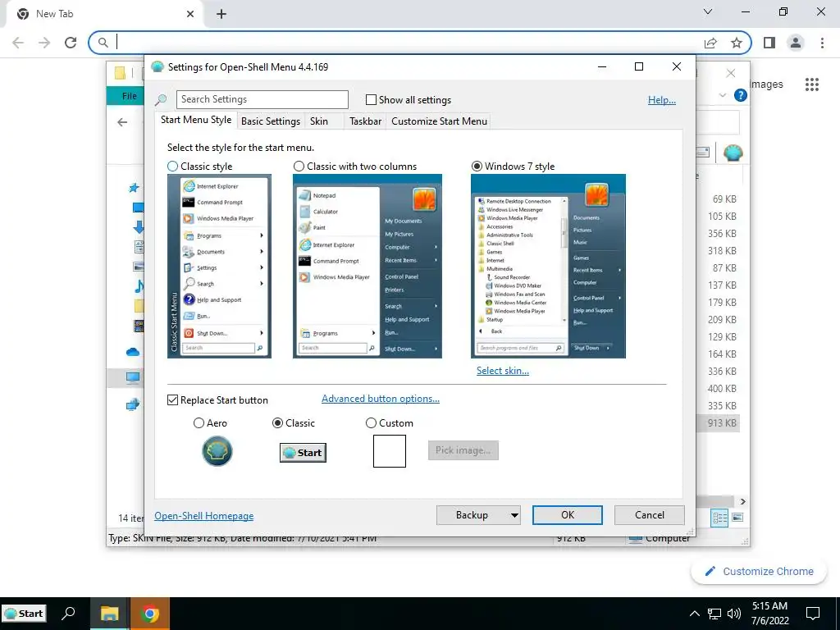This screenshot has width=840, height=630.
Task: Click the Aero shell start button image
Action: (x=217, y=451)
